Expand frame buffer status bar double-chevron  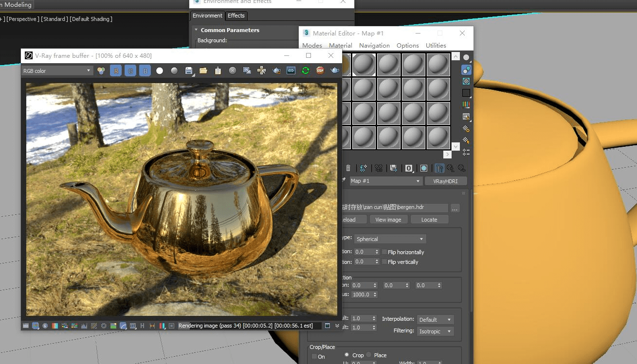click(x=337, y=326)
